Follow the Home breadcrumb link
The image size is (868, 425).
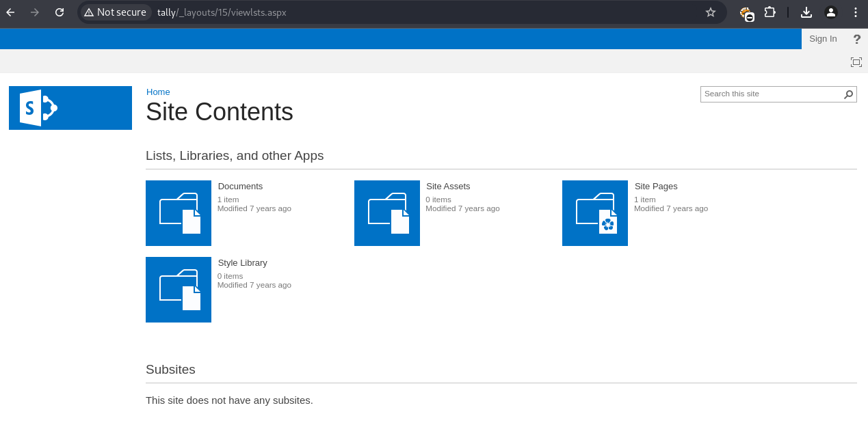(158, 92)
